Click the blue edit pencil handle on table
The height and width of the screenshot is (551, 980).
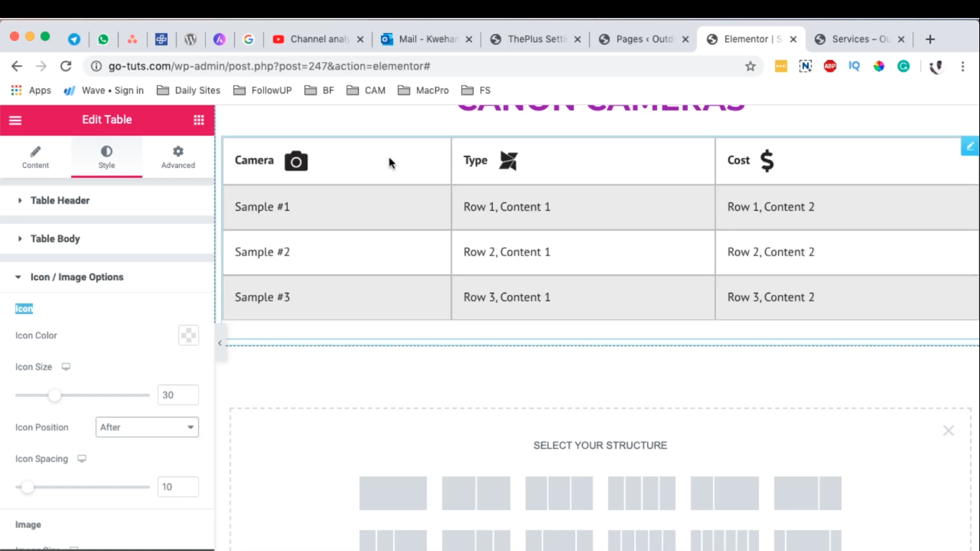[970, 146]
